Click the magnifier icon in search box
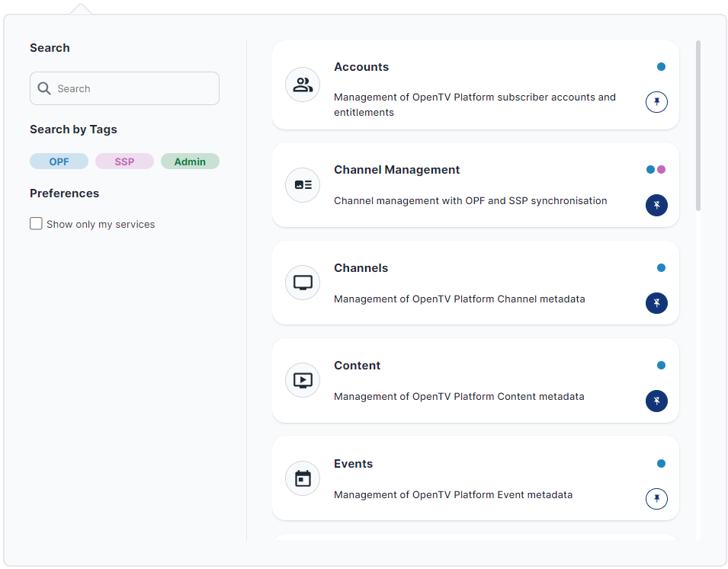728x569 pixels. coord(44,88)
